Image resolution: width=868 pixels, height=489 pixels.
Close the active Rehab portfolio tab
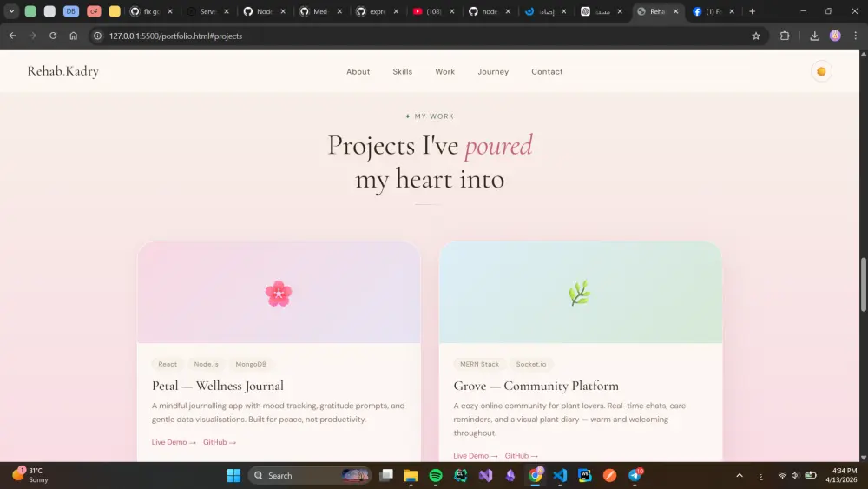(675, 11)
